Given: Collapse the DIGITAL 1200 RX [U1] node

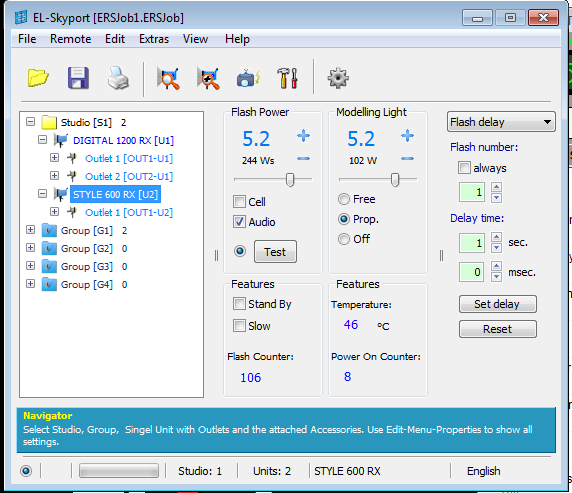Looking at the screenshot, I should tap(43, 140).
